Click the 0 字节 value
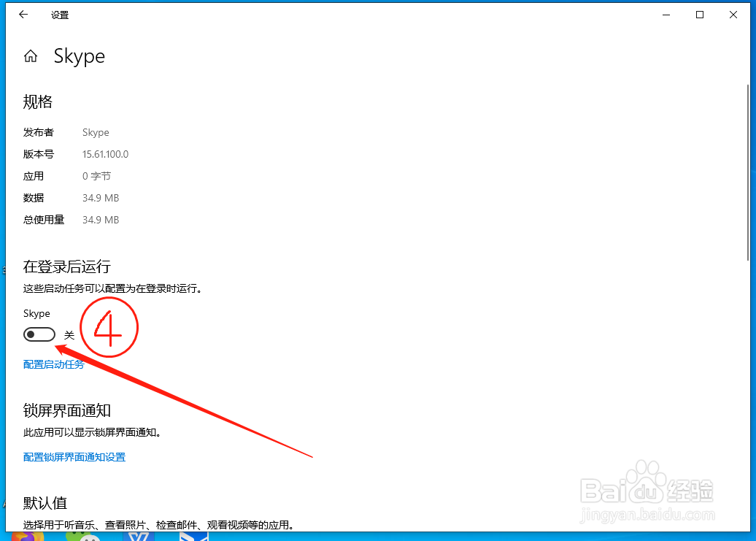 point(96,176)
